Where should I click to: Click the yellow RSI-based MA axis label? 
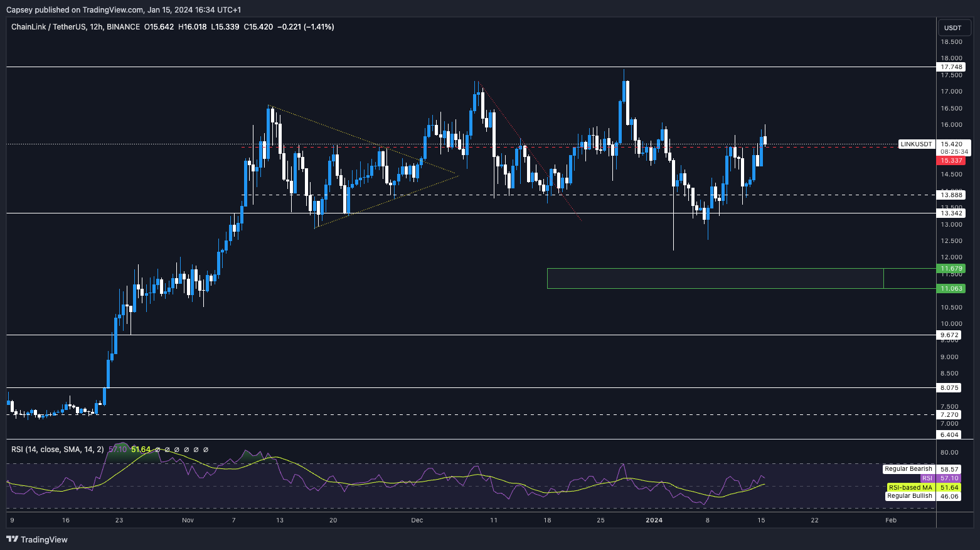[x=910, y=488]
